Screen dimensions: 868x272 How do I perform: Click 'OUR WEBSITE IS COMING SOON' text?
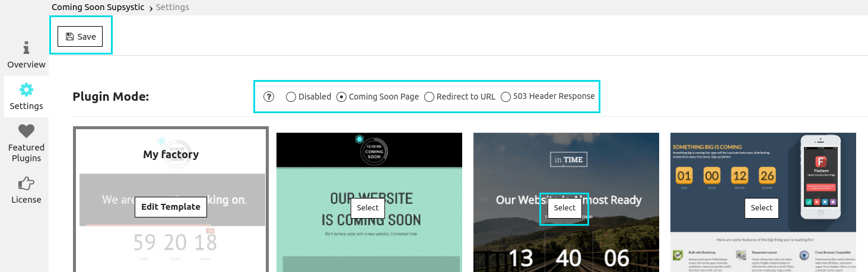click(x=371, y=209)
